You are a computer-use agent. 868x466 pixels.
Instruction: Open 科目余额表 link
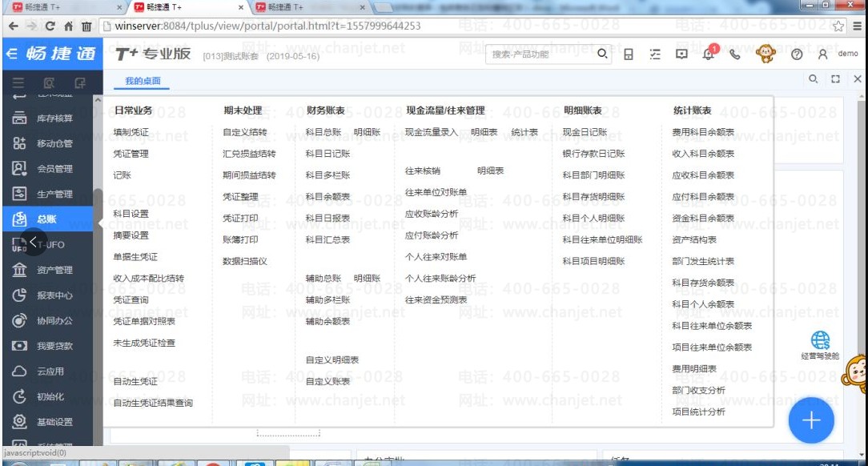tap(328, 197)
